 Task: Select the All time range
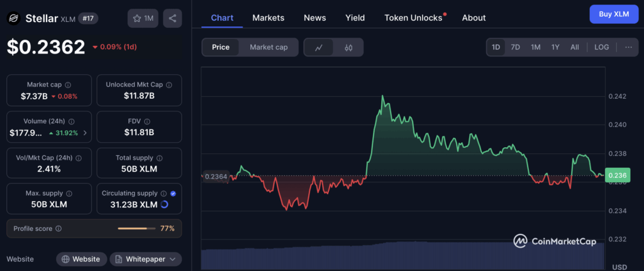tap(575, 47)
